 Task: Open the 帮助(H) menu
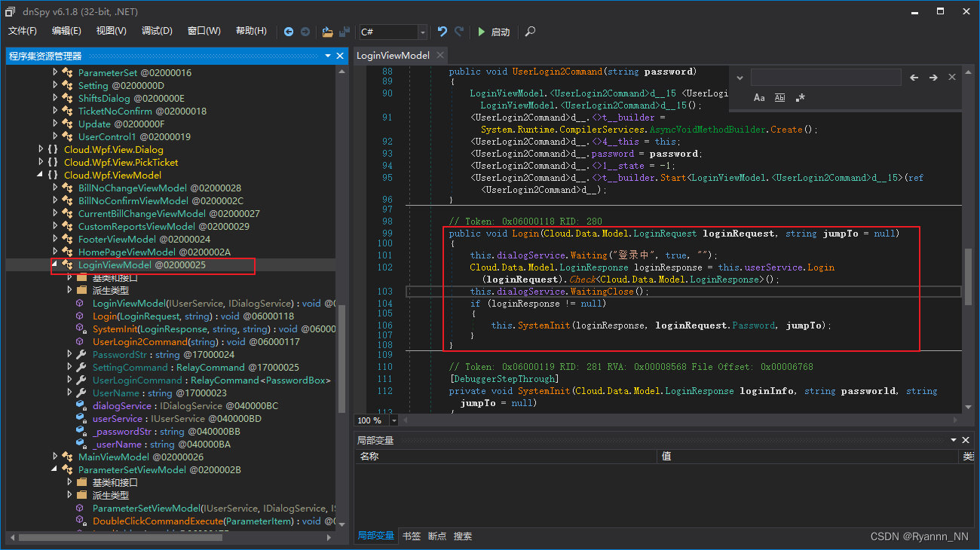pos(251,31)
